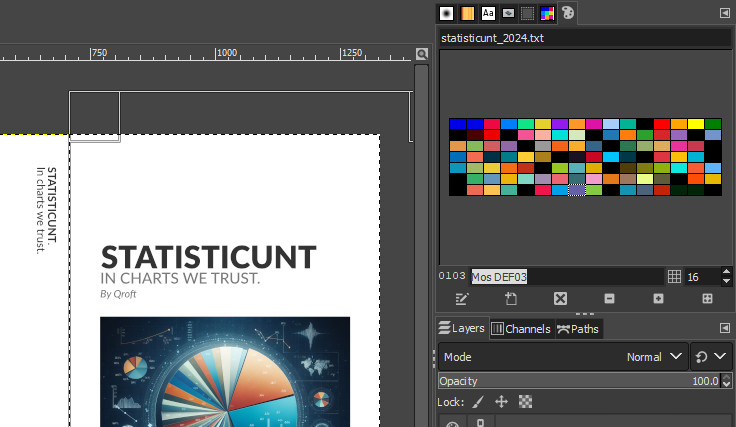Screen dimensions: 736x427
Task: Open the tab with the stacked-image icon
Action: (508, 13)
